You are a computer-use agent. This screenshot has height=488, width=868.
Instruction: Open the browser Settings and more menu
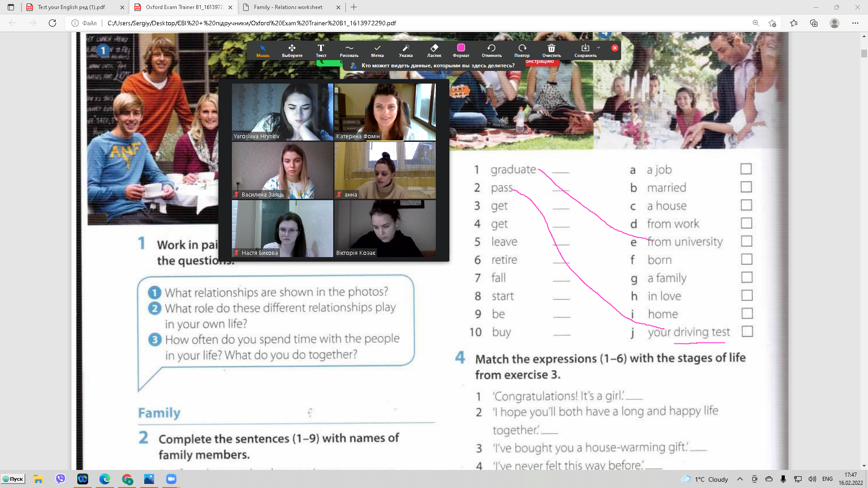click(x=855, y=23)
